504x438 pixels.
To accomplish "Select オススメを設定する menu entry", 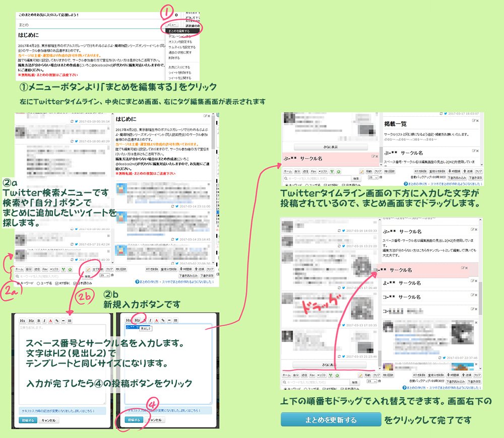I will (180, 42).
